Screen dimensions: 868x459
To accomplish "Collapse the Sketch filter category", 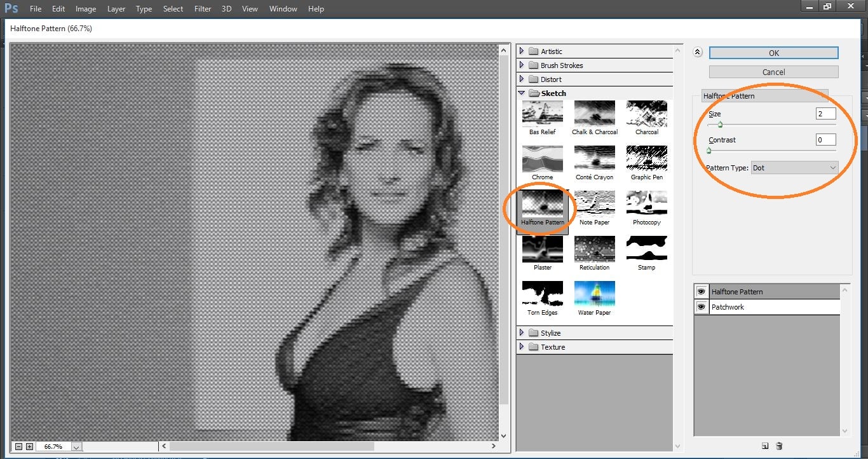I will [x=522, y=93].
